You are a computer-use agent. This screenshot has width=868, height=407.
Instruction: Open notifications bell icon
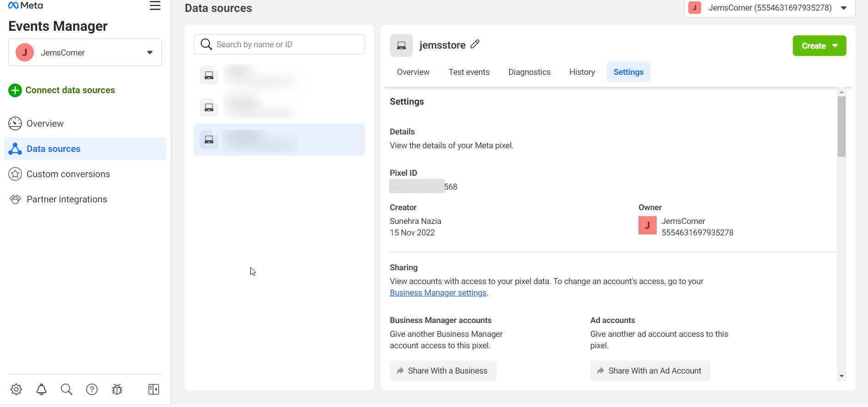pos(42,390)
